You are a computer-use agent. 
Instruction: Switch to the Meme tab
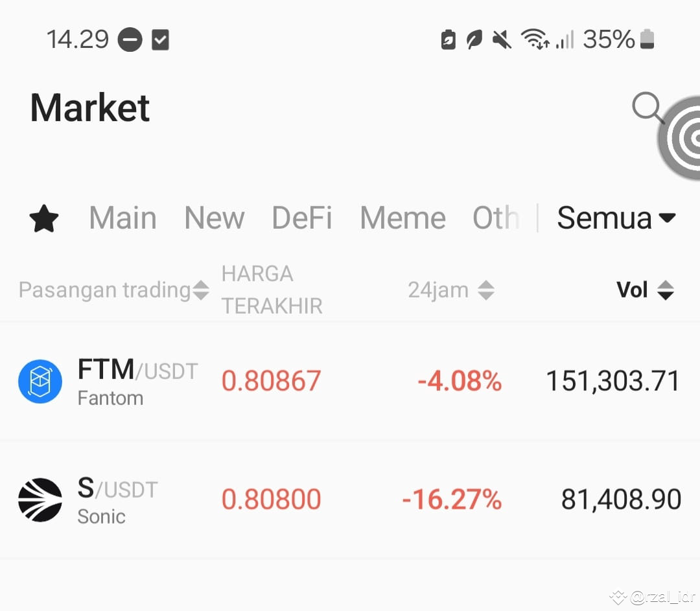click(402, 218)
